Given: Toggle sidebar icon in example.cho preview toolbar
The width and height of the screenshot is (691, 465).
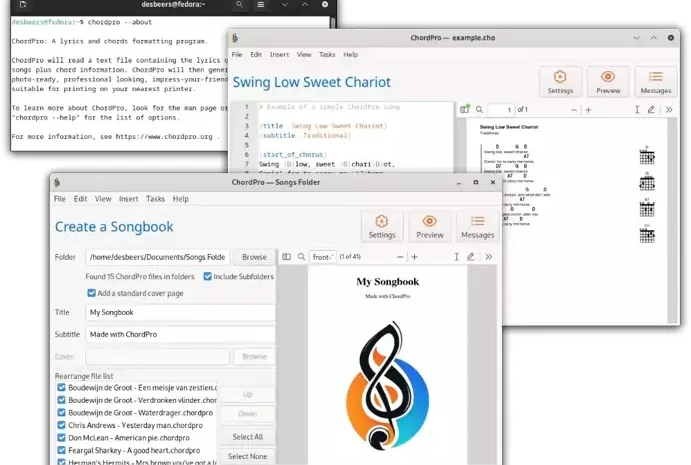Looking at the screenshot, I should tap(464, 109).
